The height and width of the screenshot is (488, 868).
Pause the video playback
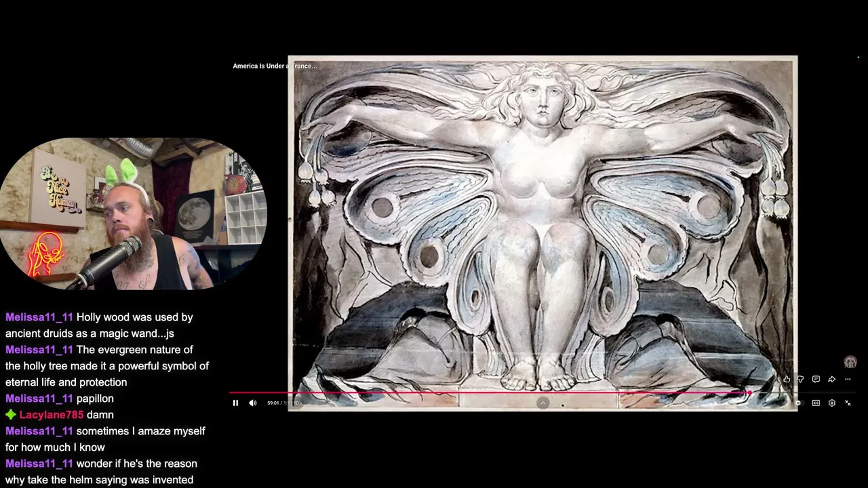pyautogui.click(x=235, y=403)
